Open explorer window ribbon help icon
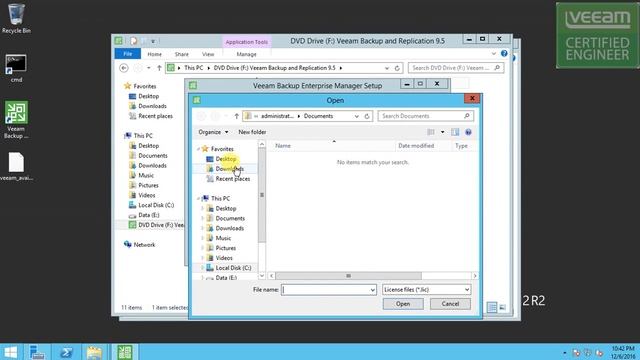Image resolution: width=640 pixels, height=360 pixels. (x=504, y=53)
